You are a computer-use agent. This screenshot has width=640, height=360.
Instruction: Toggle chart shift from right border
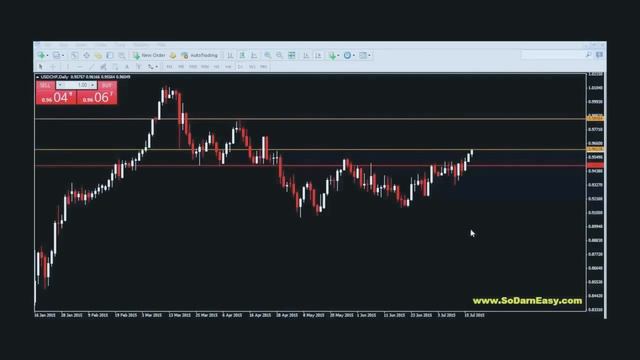click(318, 55)
